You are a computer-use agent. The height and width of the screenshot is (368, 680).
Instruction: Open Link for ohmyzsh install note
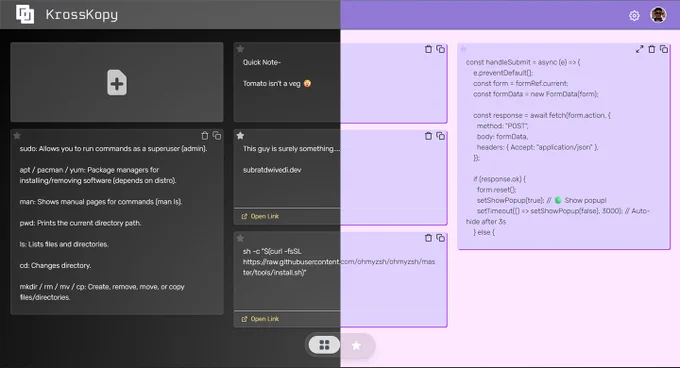pos(260,319)
